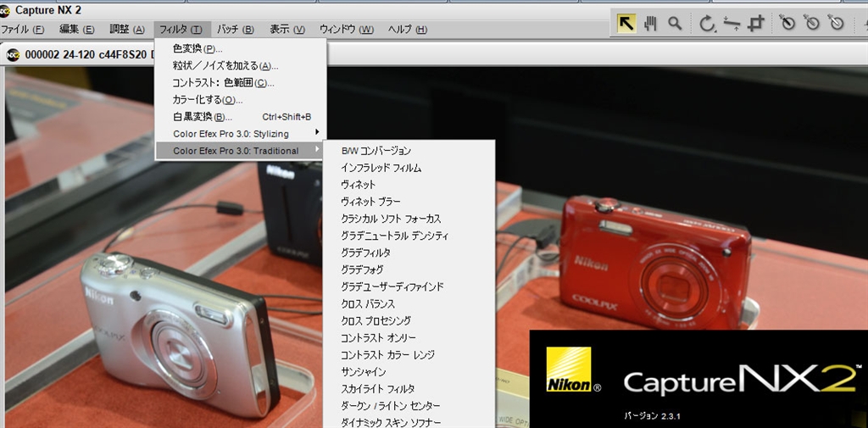Screen dimensions: 868x428
Task: Expand Color Efex Pro 3.0: Traditional submenu
Action: coord(240,151)
